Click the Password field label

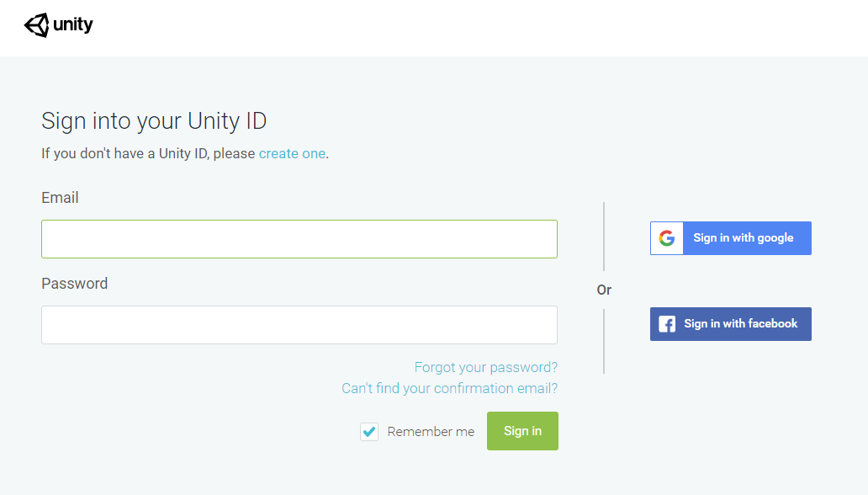tap(75, 284)
